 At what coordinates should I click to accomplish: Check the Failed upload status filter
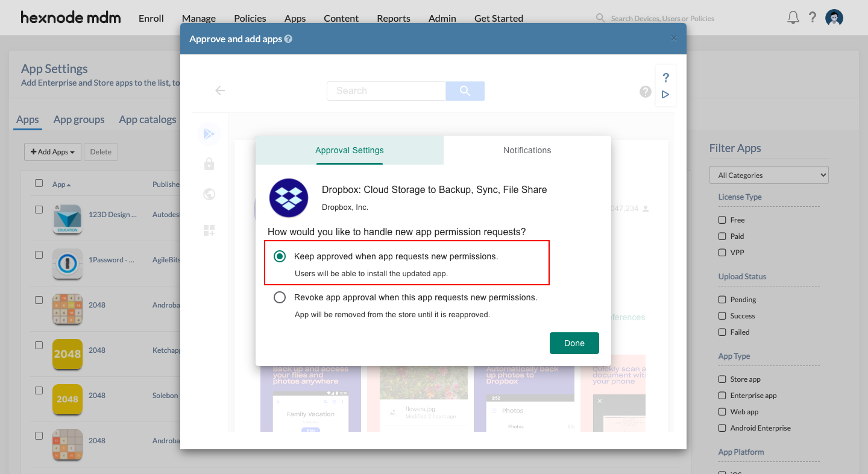click(x=722, y=332)
